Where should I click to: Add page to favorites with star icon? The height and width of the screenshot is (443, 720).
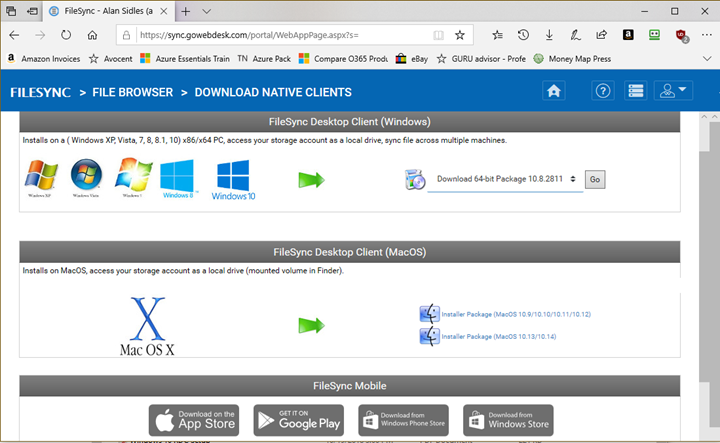(x=460, y=34)
